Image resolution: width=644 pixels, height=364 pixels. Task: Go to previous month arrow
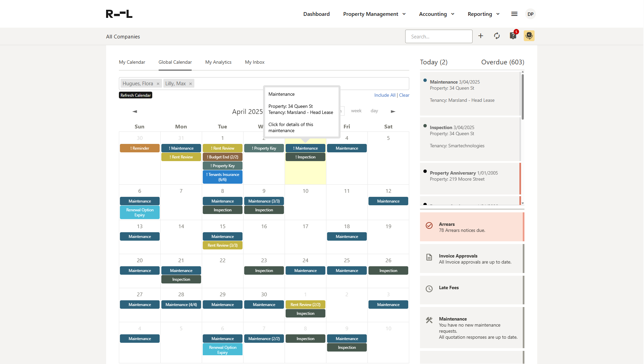135,111
